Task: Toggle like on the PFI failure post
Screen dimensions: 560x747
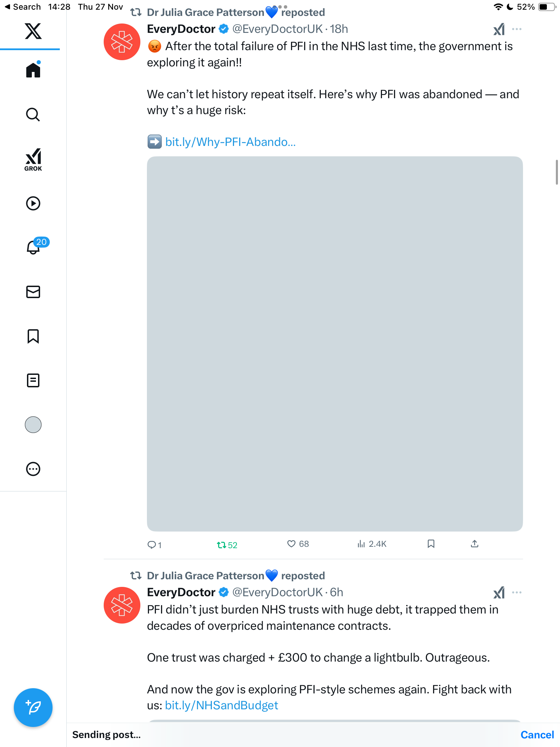Action: (291, 544)
